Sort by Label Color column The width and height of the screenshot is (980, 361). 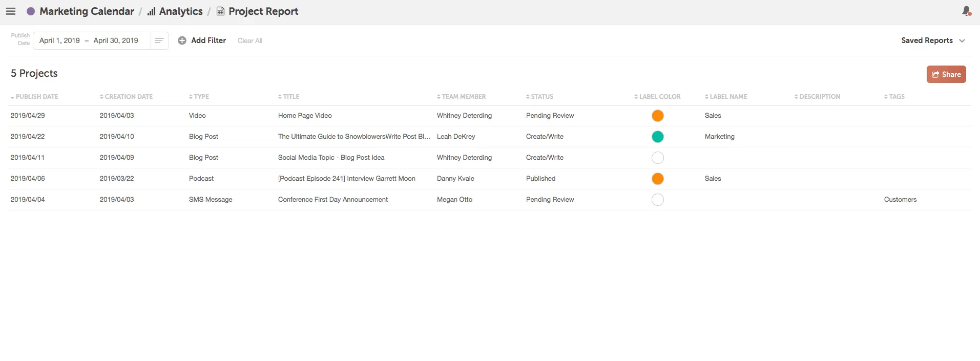coord(657,97)
